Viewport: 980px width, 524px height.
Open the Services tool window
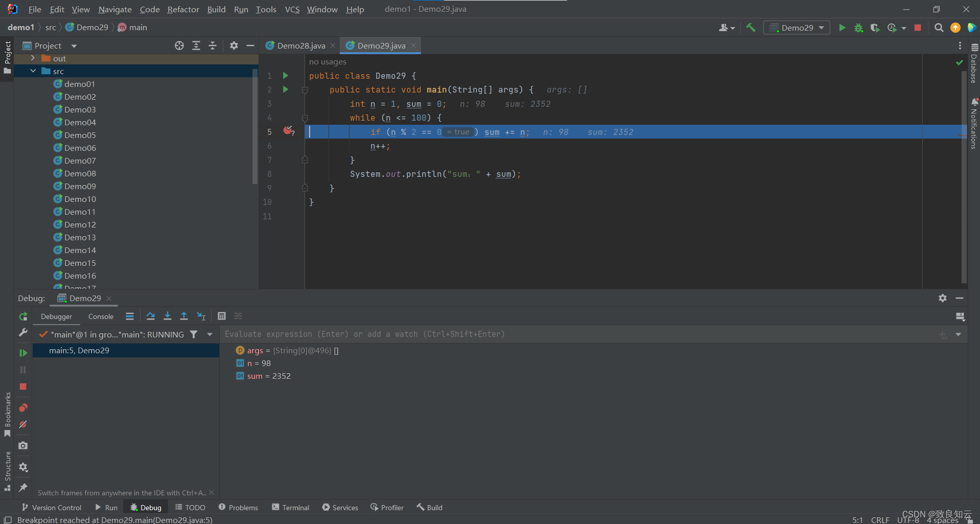pos(340,508)
